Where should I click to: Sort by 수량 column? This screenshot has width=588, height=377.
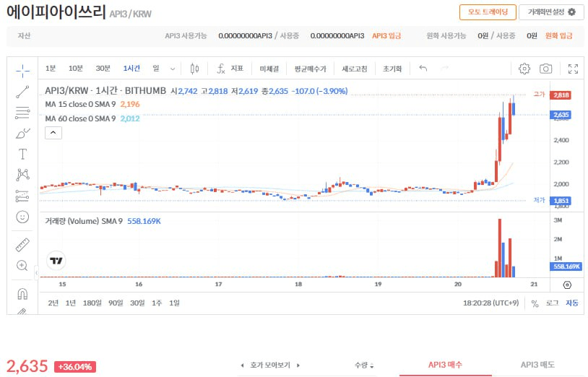364,365
